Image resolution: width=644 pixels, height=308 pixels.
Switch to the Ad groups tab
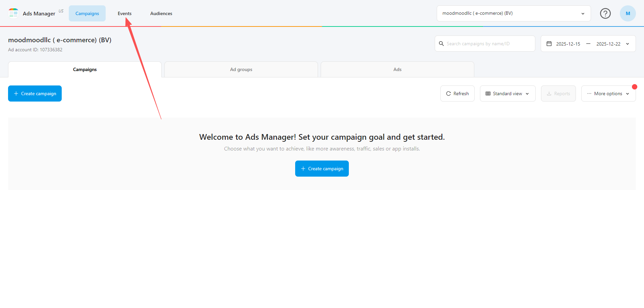pyautogui.click(x=241, y=69)
